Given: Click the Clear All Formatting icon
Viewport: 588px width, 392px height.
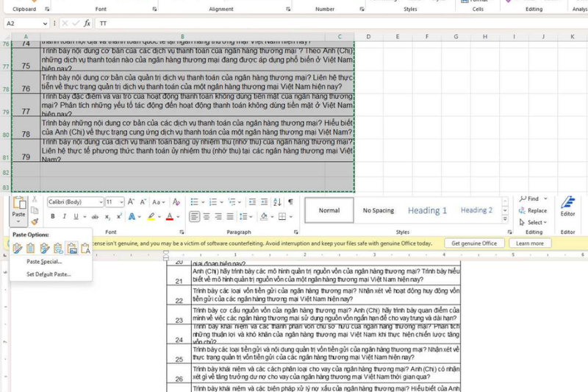Looking at the screenshot, I should click(x=176, y=202).
